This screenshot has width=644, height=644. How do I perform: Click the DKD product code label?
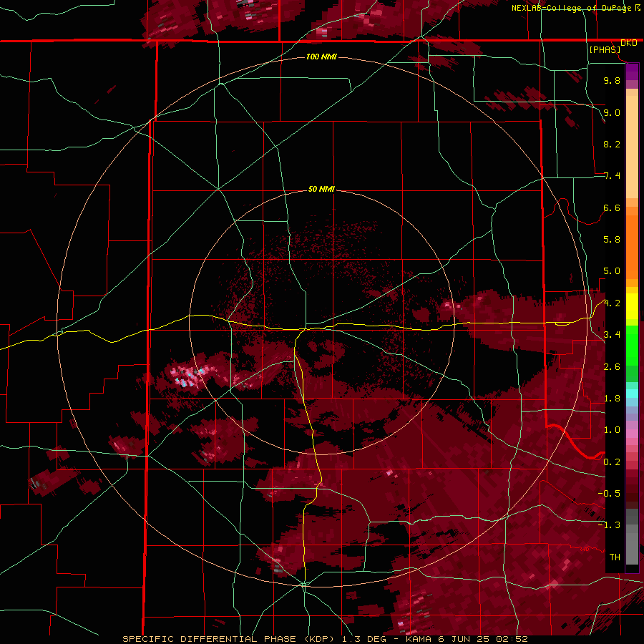[629, 43]
